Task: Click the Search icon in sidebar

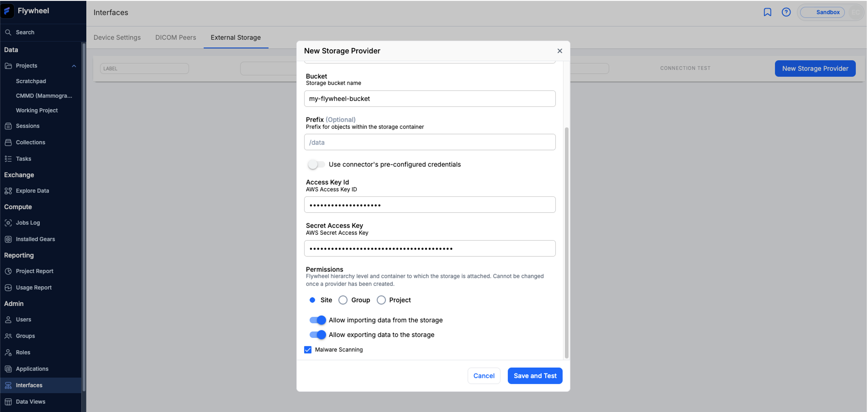Action: tap(8, 32)
